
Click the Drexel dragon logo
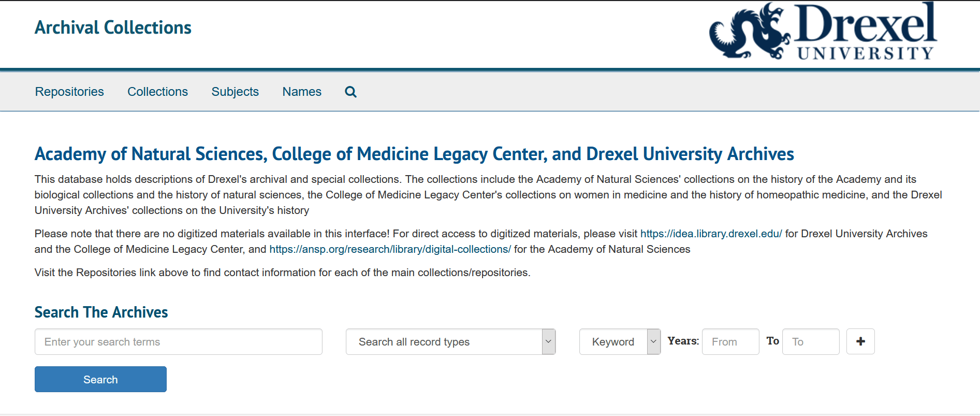click(749, 32)
